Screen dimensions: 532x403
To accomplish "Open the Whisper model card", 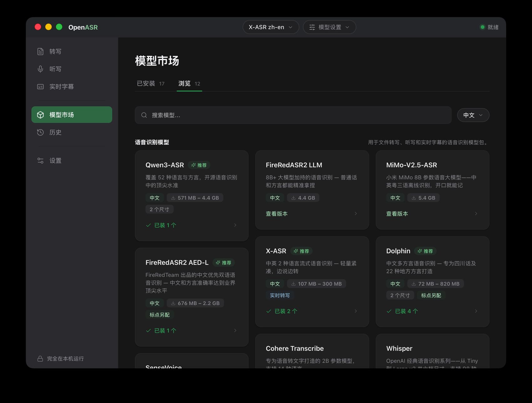I will coord(432,351).
